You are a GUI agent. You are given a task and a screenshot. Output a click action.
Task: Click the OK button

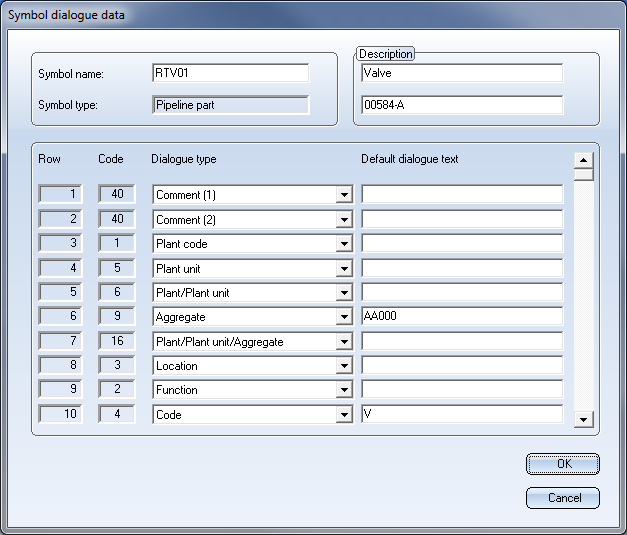pos(562,464)
